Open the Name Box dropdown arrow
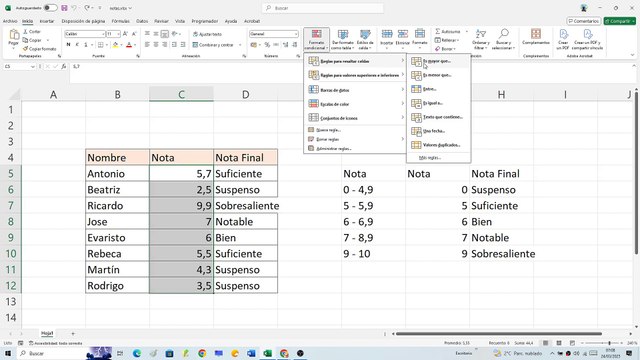Viewport: 640px width, 360px height. 33,67
